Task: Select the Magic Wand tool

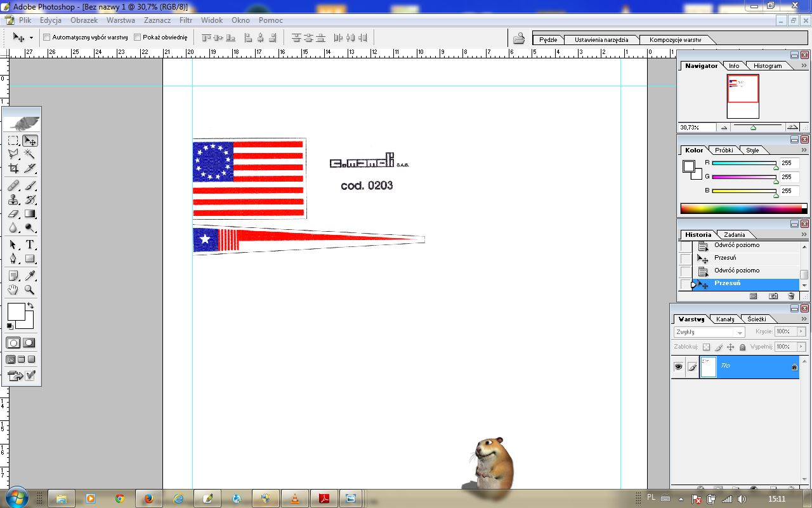Action: (x=30, y=154)
